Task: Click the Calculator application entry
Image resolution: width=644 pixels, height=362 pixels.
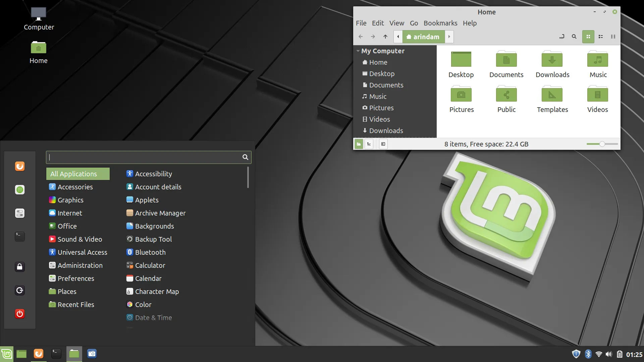Action: pos(150,265)
